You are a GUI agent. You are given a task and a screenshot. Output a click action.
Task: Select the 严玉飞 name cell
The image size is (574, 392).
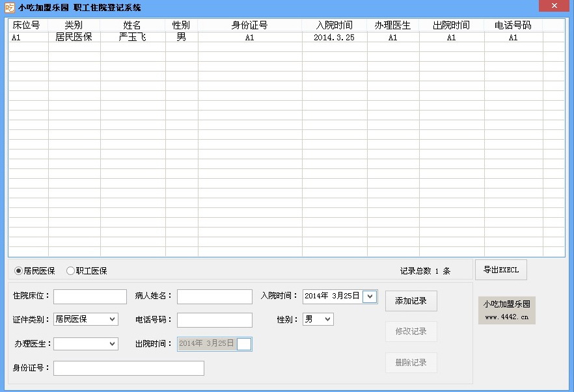pos(133,37)
